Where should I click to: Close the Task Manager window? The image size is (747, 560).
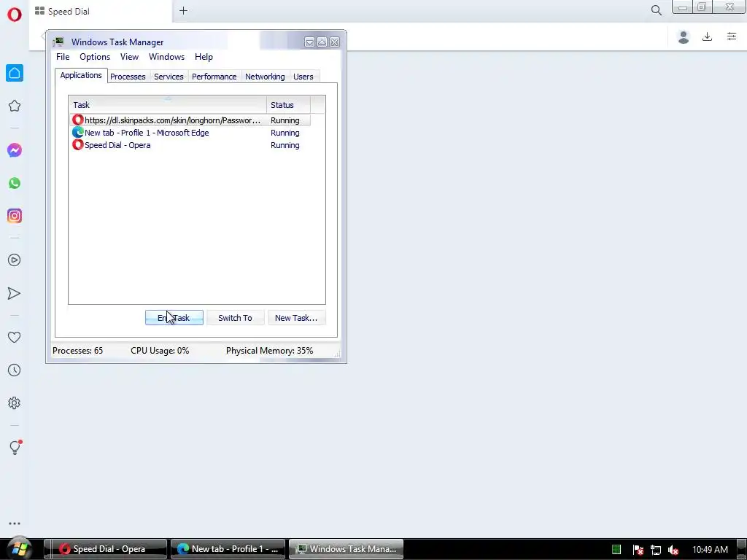pos(335,42)
